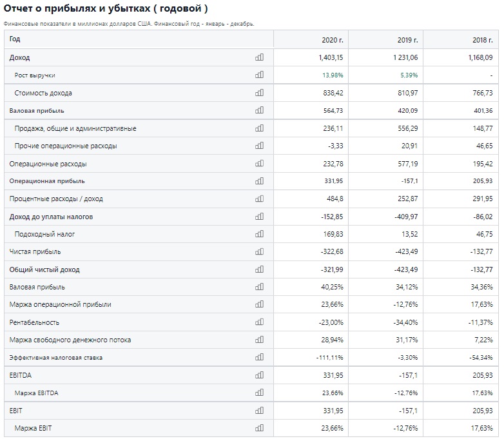Click pre-tax value -409,97

406,217
